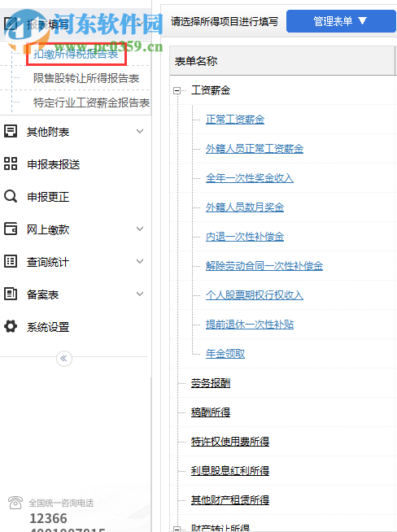Screen dimensions: 397x532
Task: Click the 备案表 document icon
Action: 11,294
